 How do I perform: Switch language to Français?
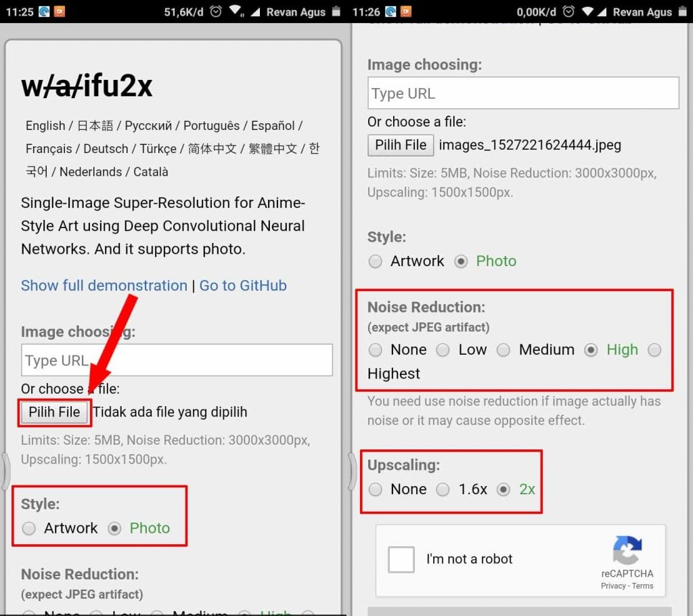coord(49,148)
